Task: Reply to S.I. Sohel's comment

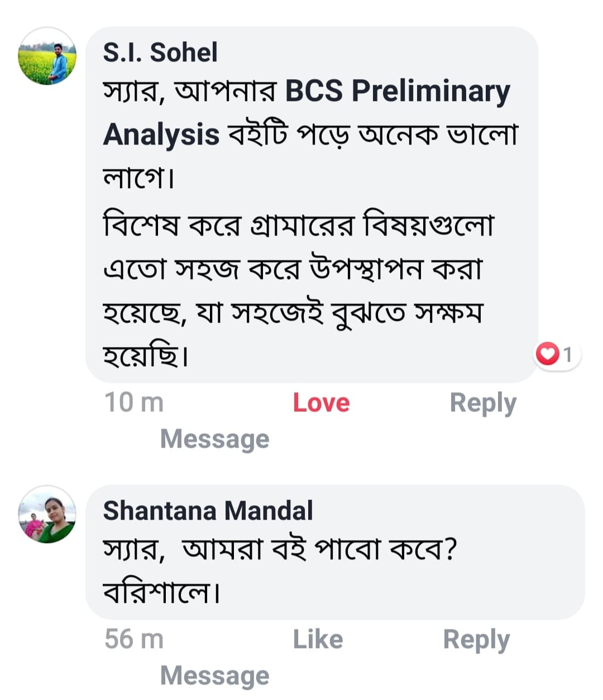Action: point(483,402)
